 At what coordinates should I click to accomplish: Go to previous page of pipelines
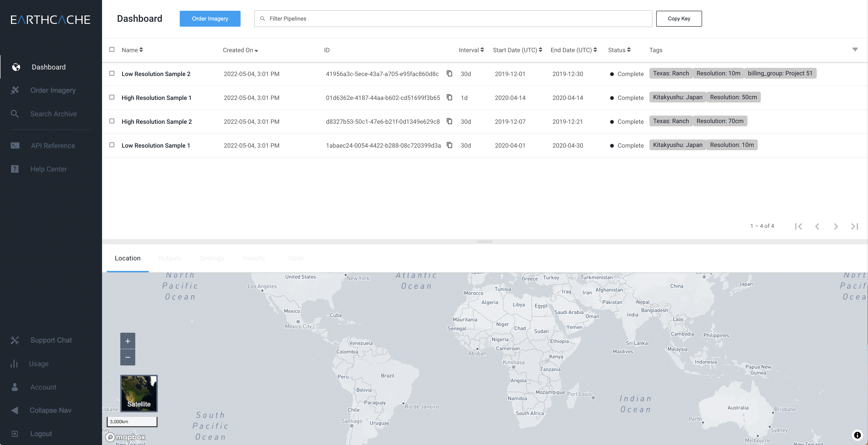coord(817,226)
